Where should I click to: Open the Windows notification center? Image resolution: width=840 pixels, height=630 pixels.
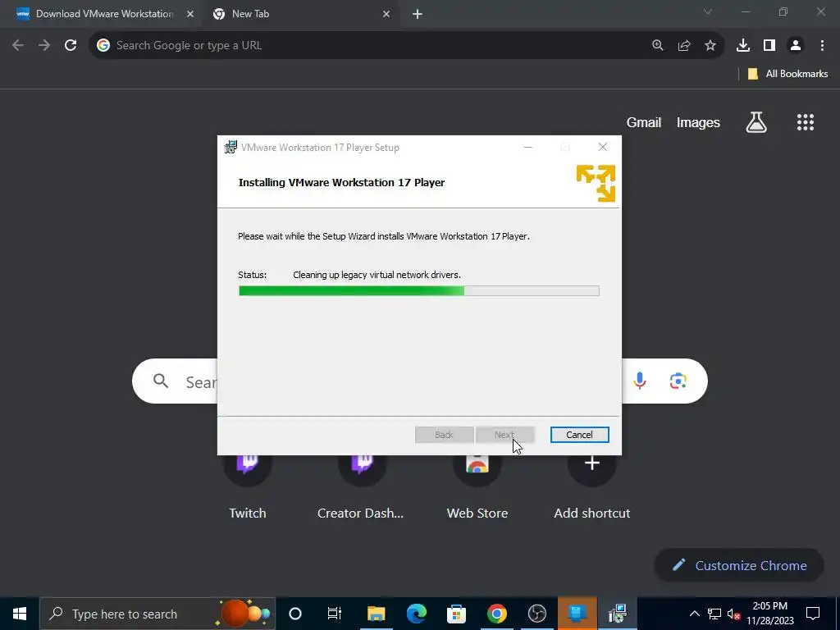813,614
